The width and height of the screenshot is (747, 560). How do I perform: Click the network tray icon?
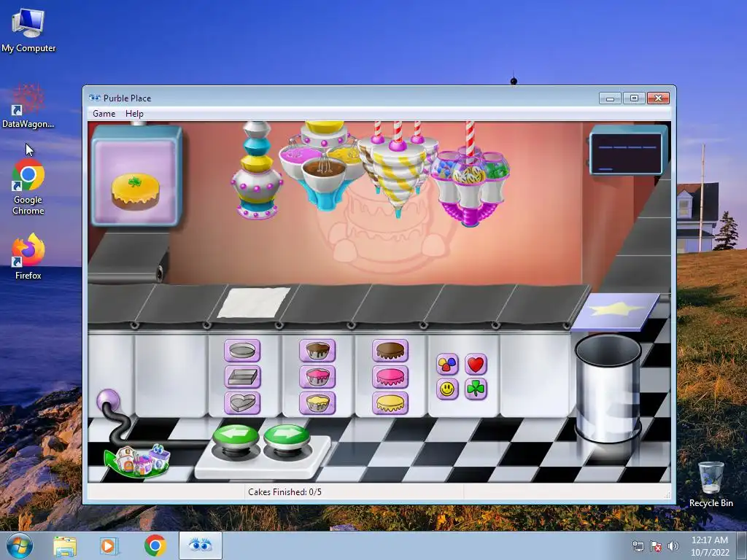pyautogui.click(x=638, y=546)
